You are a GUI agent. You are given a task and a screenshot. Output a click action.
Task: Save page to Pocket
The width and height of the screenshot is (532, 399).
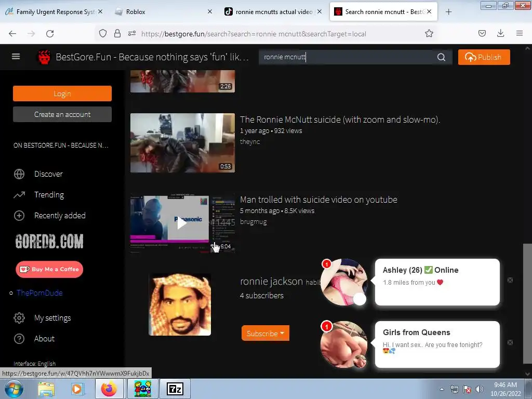point(482,33)
